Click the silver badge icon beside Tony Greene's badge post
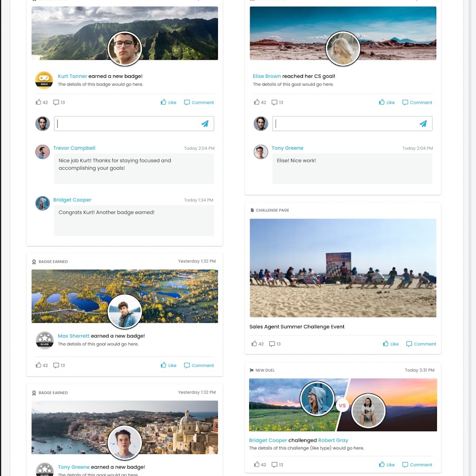Viewport: 476px width, 476px height. click(x=44, y=469)
